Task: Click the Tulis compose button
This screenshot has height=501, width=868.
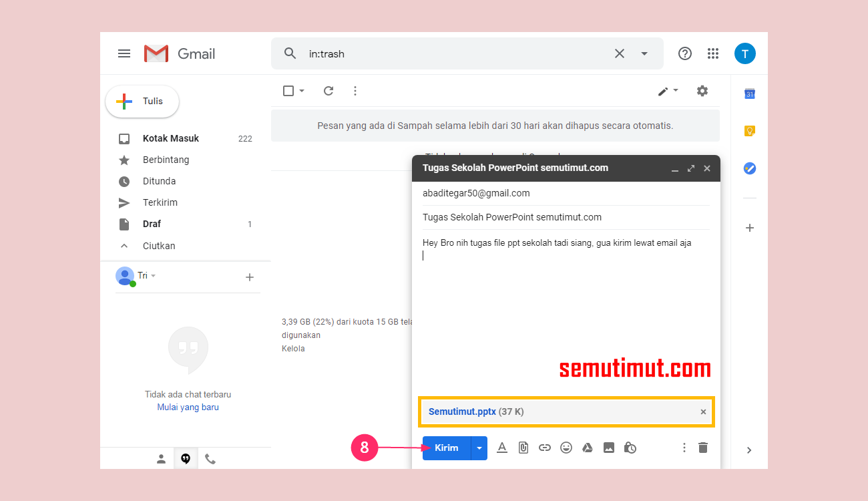Action: click(142, 102)
